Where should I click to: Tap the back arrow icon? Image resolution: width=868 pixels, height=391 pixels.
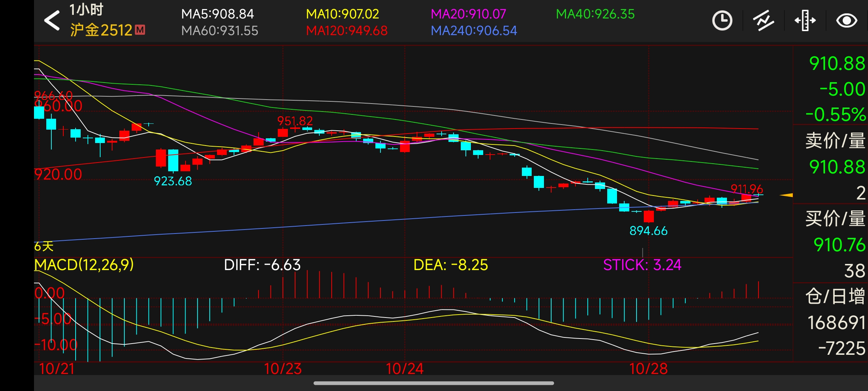coord(52,20)
